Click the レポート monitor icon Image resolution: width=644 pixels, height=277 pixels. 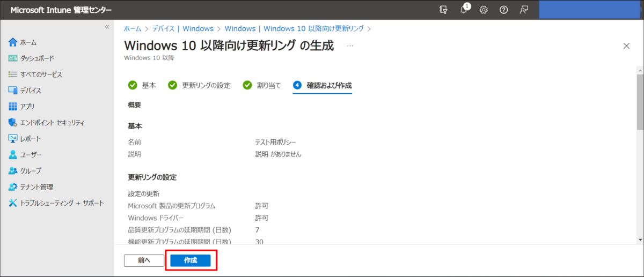pos(13,139)
